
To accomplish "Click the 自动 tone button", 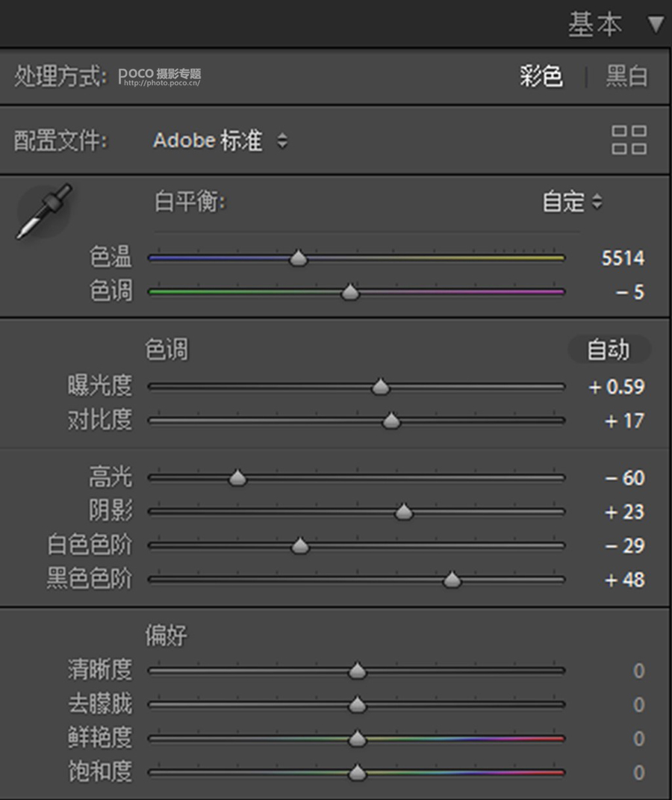I will [x=609, y=350].
